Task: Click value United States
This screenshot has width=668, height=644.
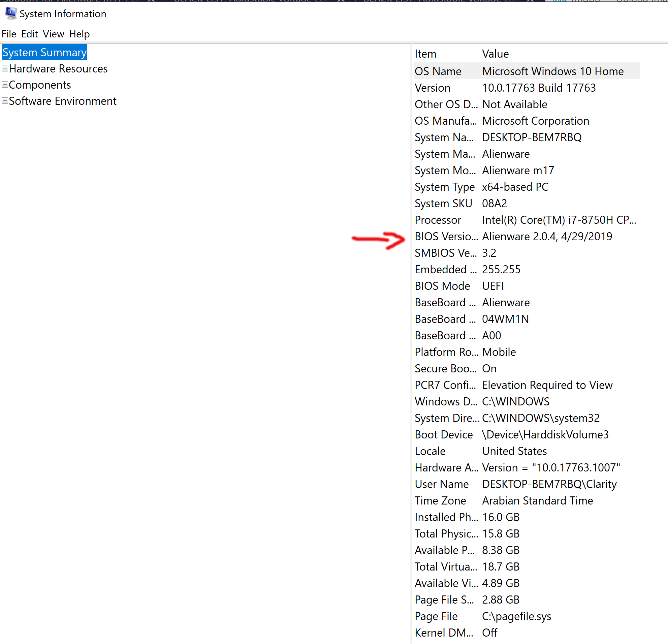Action: pos(515,451)
